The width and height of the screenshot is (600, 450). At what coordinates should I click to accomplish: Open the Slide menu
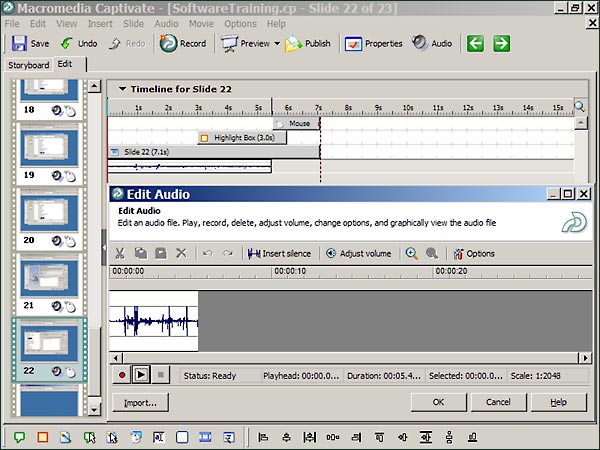[133, 24]
